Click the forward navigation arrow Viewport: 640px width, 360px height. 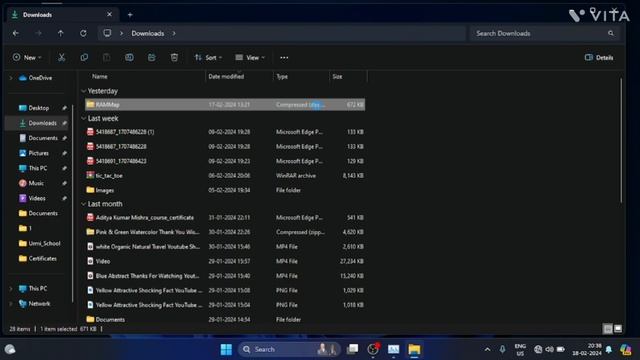click(38, 33)
